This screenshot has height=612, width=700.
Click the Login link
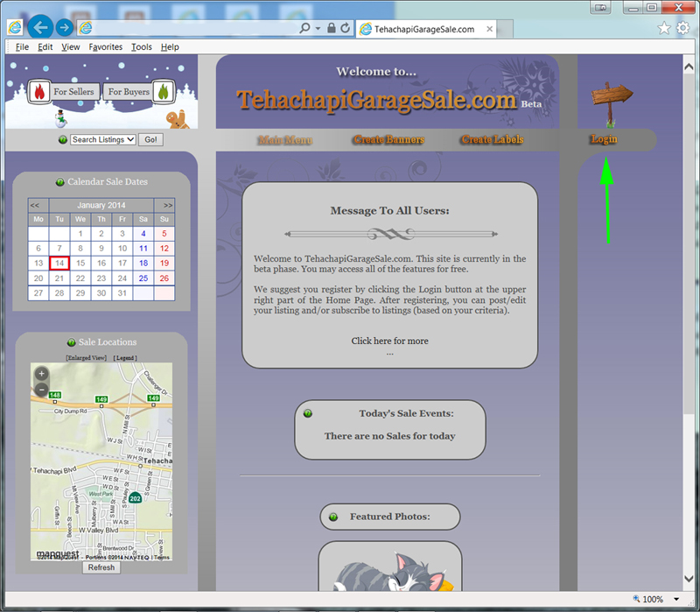(604, 139)
